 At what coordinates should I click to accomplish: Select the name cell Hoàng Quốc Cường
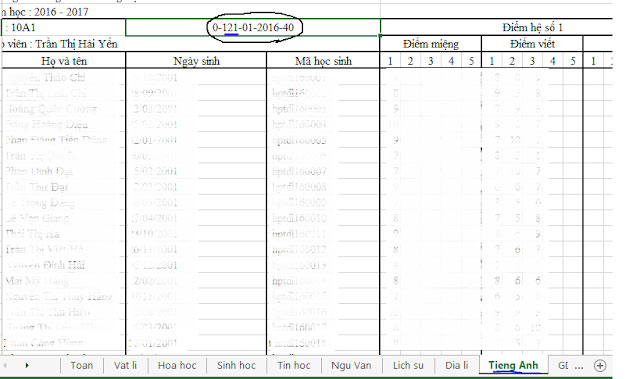pos(64,109)
